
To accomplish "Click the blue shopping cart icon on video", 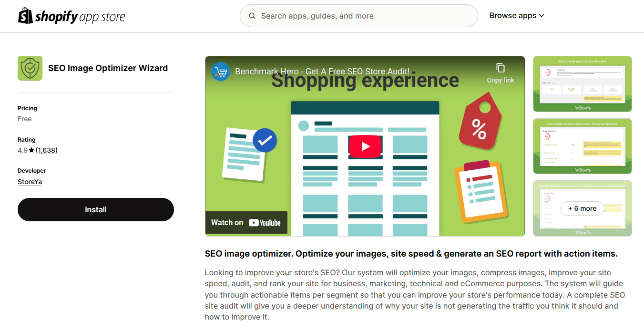I will click(220, 71).
